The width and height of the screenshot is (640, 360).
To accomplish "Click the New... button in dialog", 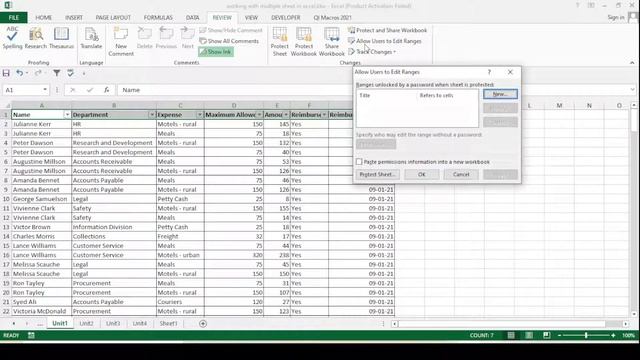I will point(500,94).
